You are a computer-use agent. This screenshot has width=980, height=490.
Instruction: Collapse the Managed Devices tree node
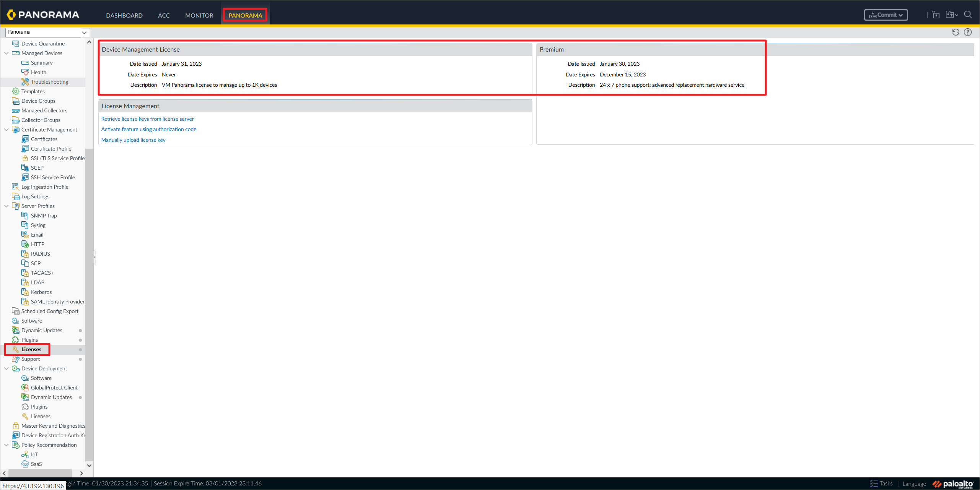[7, 53]
